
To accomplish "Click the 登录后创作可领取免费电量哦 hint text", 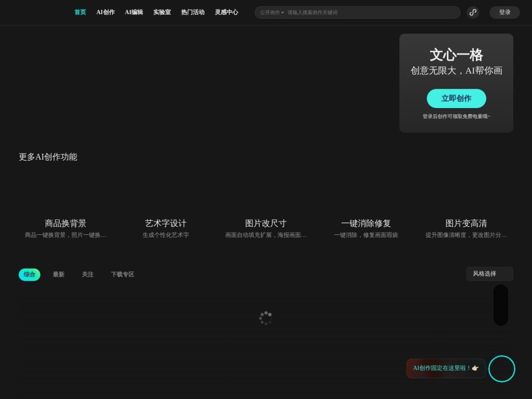I will click(456, 116).
